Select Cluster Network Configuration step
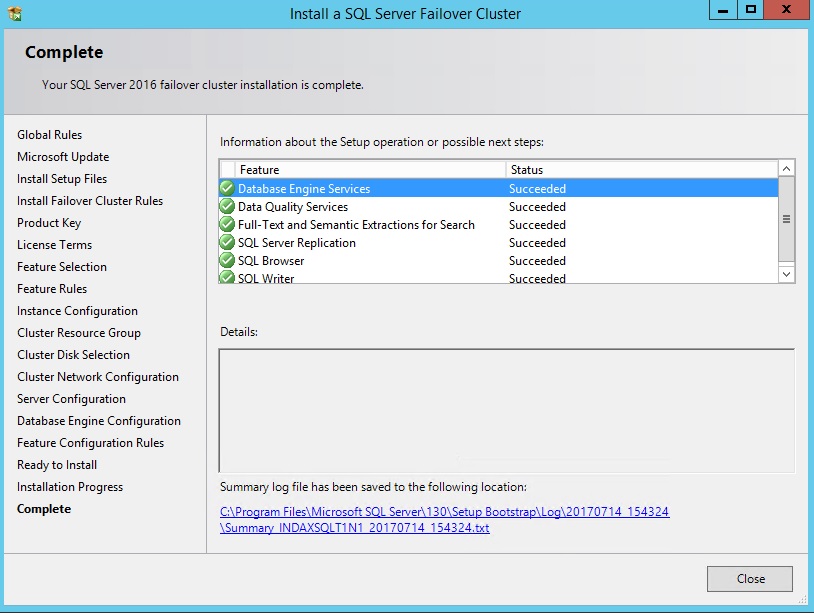 98,377
